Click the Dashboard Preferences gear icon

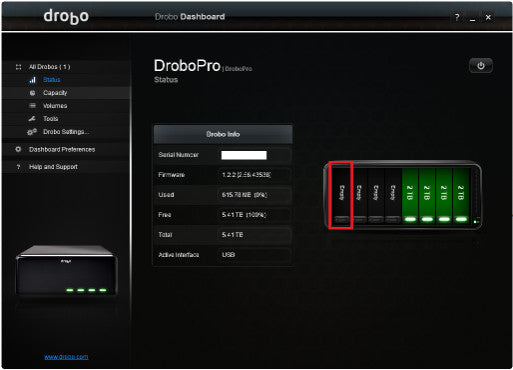(x=18, y=149)
